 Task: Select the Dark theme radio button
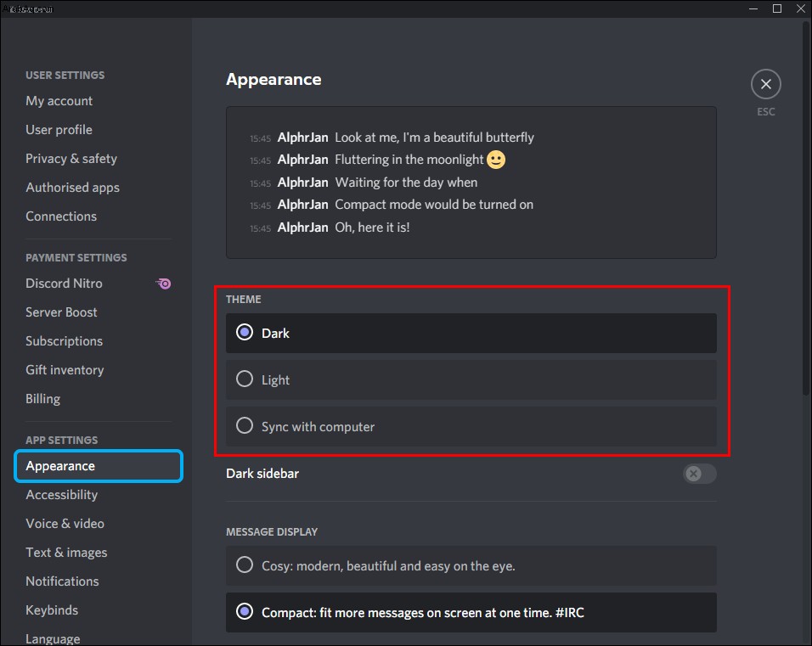tap(245, 332)
